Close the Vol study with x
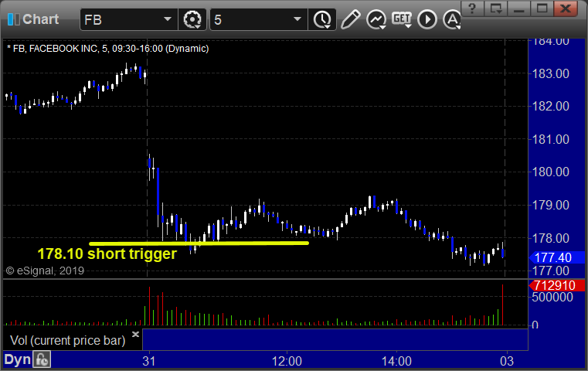Image resolution: width=588 pixels, height=371 pixels. click(135, 334)
